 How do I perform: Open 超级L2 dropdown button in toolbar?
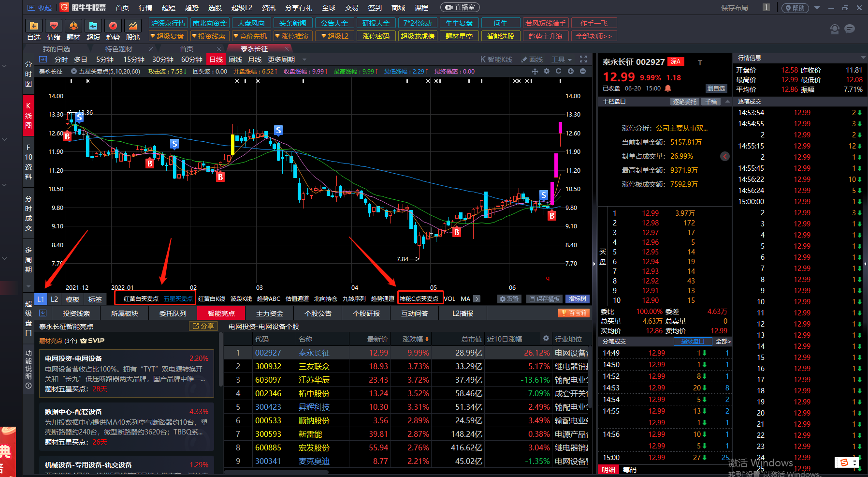pos(334,36)
